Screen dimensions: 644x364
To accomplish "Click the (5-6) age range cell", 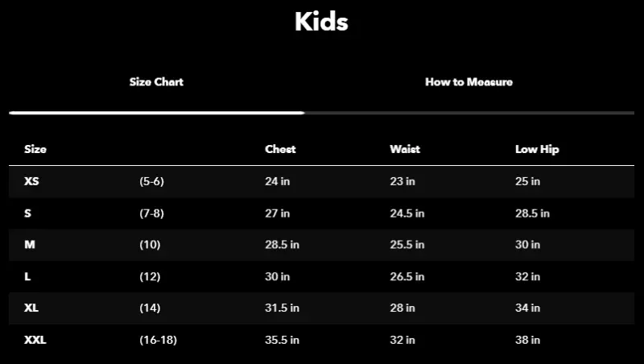I will 151,182.
